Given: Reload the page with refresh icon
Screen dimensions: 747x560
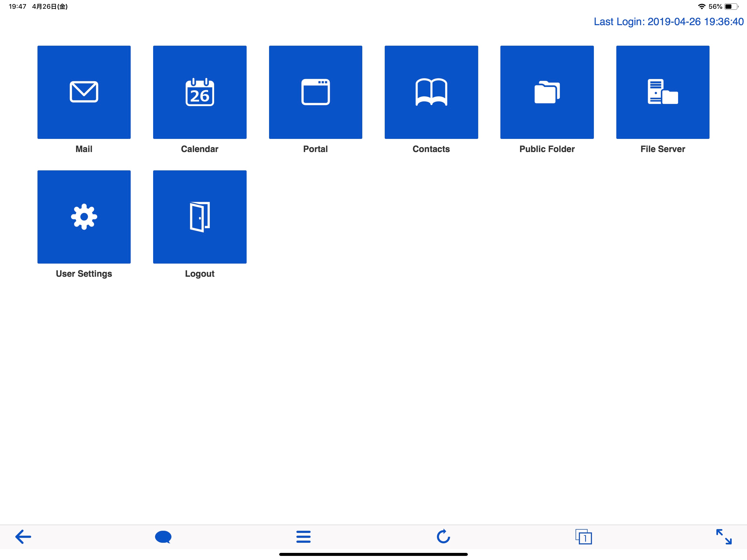Looking at the screenshot, I should coord(443,536).
